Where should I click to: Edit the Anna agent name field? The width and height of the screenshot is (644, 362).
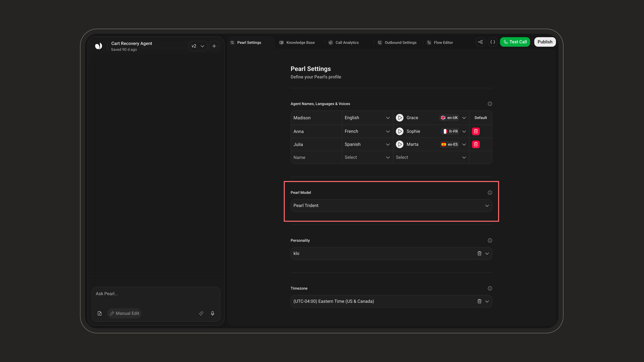tap(316, 131)
